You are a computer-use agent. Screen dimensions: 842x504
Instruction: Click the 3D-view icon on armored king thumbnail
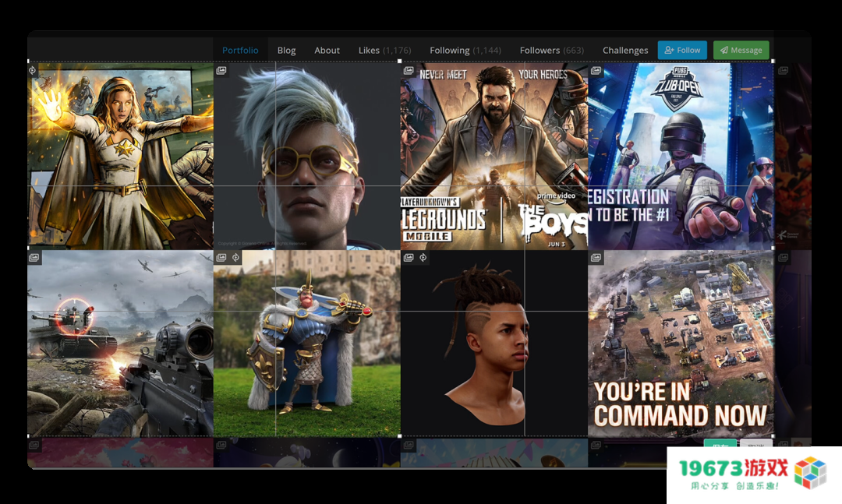235,258
